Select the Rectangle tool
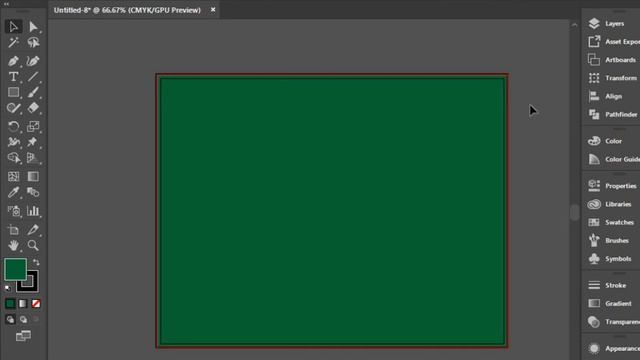This screenshot has width=640, height=360. (13, 92)
